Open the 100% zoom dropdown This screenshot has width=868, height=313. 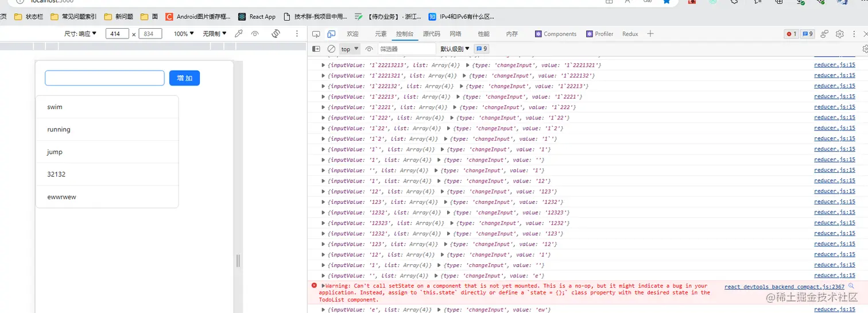[x=184, y=34]
